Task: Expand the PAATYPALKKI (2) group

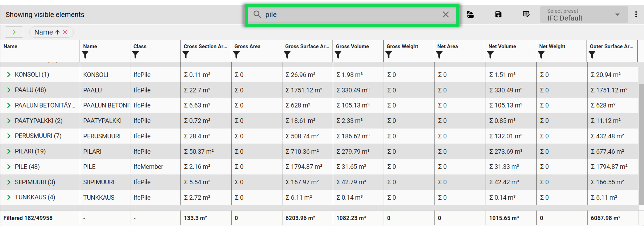Action: click(9, 121)
